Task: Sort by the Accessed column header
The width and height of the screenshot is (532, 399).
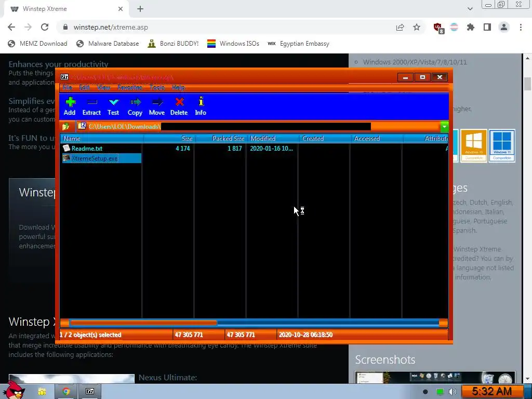Action: pyautogui.click(x=377, y=138)
